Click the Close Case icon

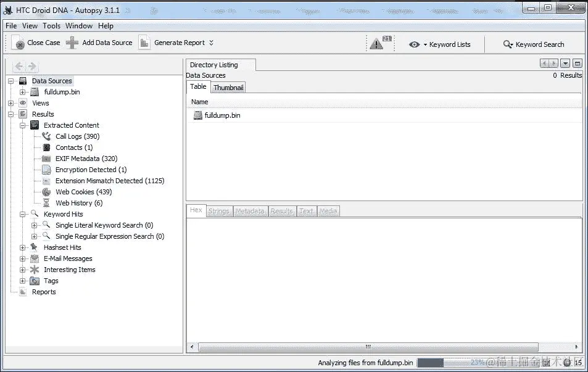tap(18, 43)
